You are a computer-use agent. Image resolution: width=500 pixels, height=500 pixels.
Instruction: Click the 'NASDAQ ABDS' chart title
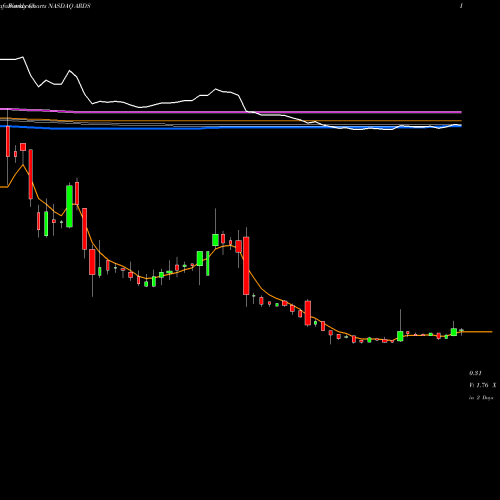[69, 6]
